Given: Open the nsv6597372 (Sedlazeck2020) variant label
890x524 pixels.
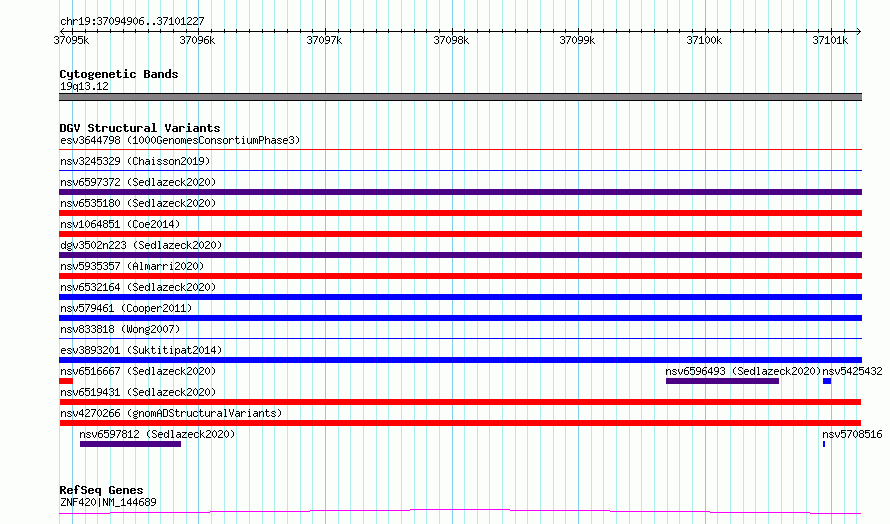Looking at the screenshot, I should [138, 182].
